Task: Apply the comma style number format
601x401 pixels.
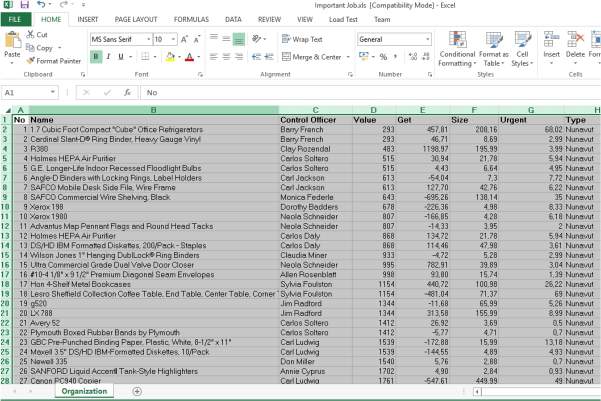Action: (x=395, y=57)
